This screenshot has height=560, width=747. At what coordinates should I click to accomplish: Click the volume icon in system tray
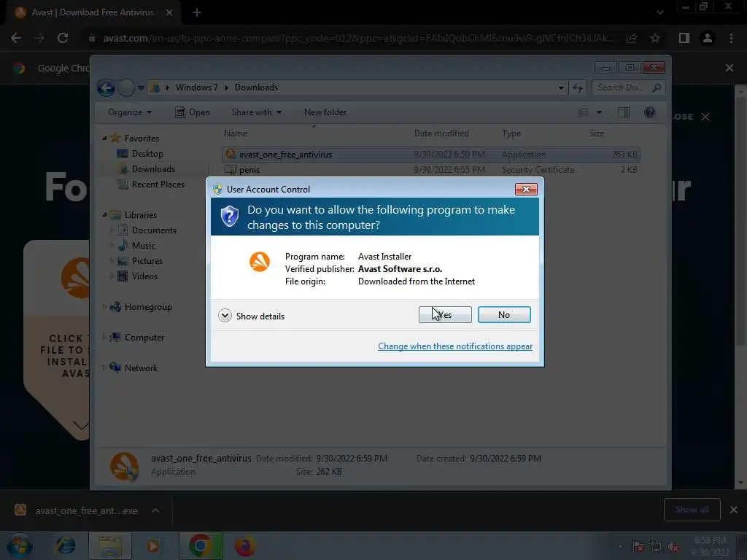point(673,547)
